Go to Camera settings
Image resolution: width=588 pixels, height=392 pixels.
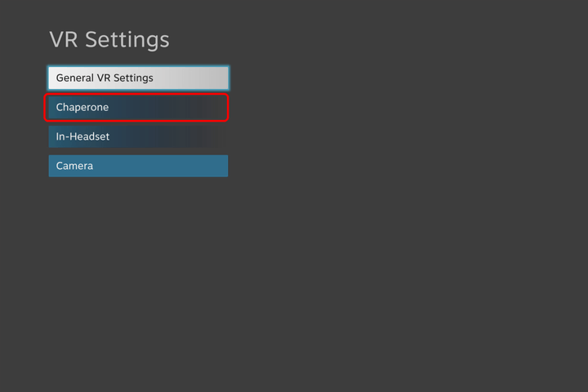(x=138, y=166)
